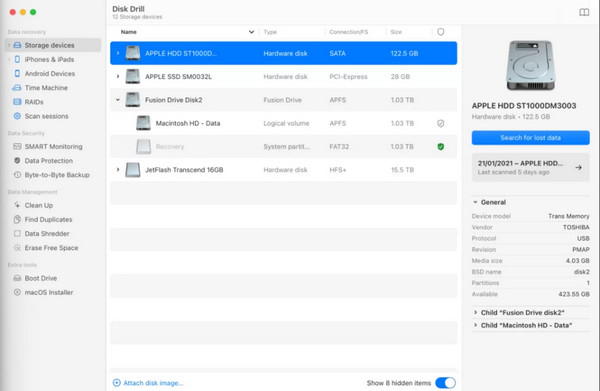This screenshot has height=391, width=600.
Task: Click TOSHIBA vendor value
Action: [x=576, y=227]
